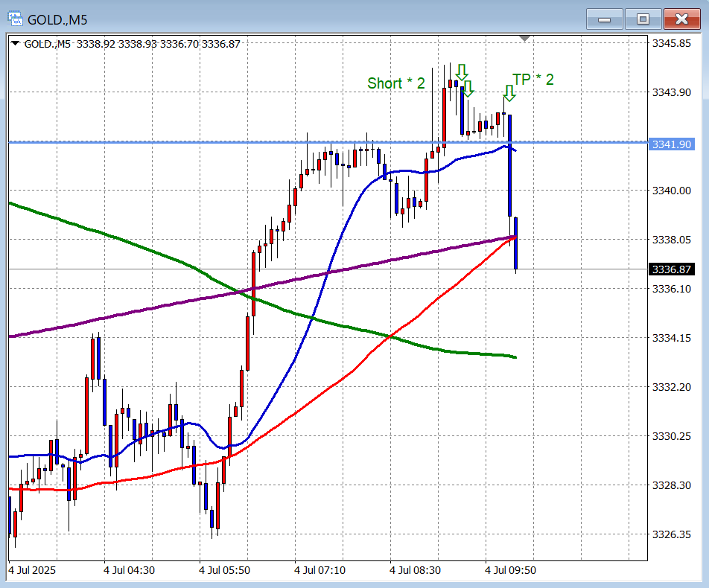This screenshot has height=588, width=709.
Task: Select the 'Short * 2' text label
Action: [x=395, y=83]
